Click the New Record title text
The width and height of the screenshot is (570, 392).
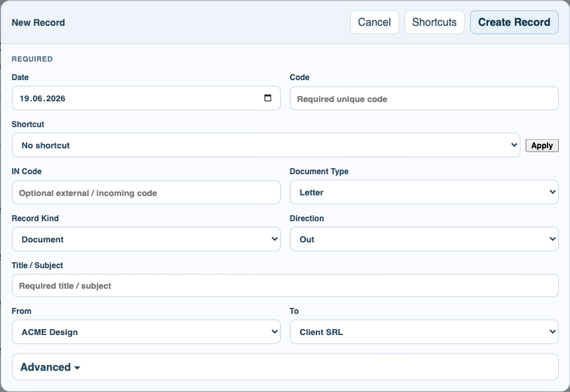[38, 23]
